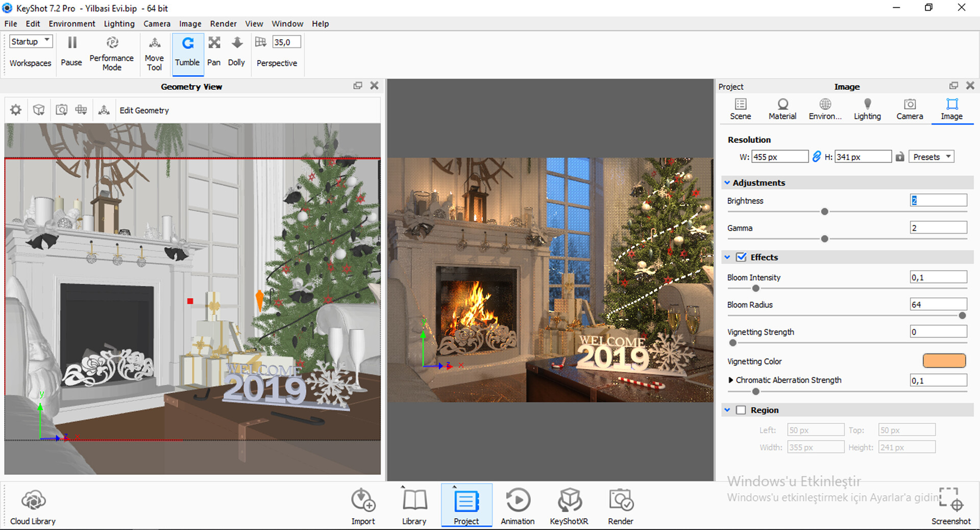
Task: Click the camera frame icon in Geometry View
Action: [x=61, y=110]
